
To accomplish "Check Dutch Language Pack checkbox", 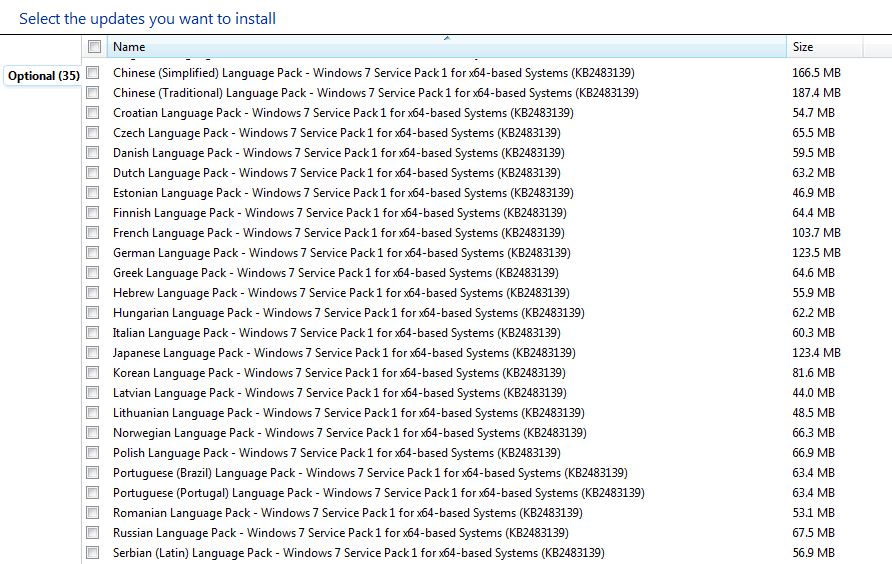I will coord(93,172).
